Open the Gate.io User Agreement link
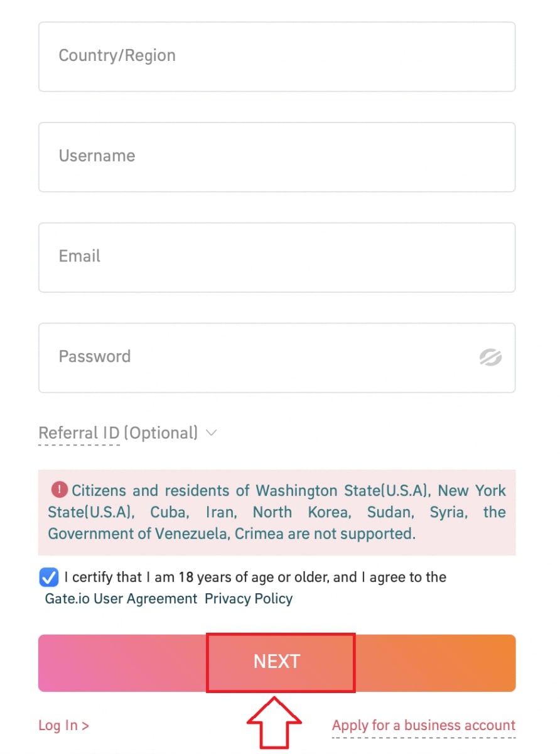Image resolution: width=560 pixels, height=754 pixels. pyautogui.click(x=121, y=599)
